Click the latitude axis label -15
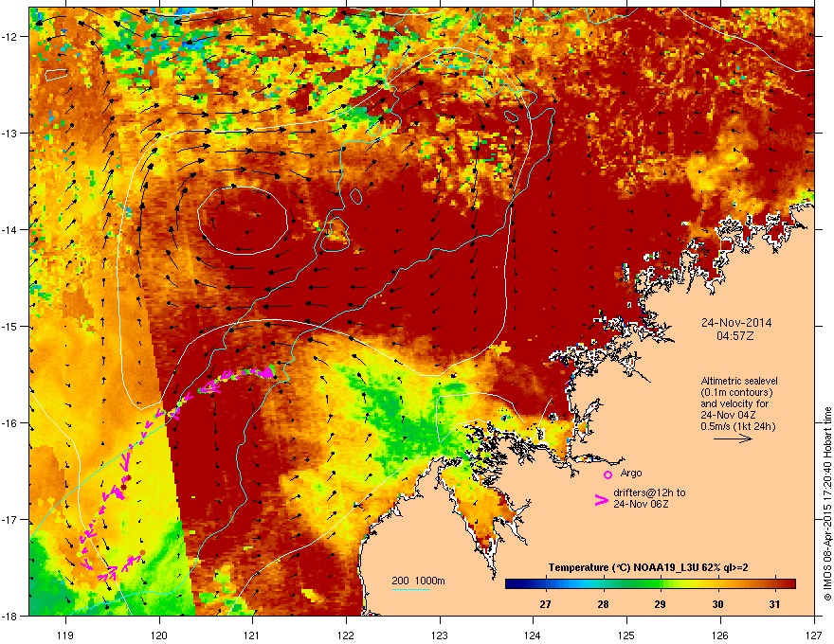This screenshot has height=644, width=834. click(x=9, y=326)
